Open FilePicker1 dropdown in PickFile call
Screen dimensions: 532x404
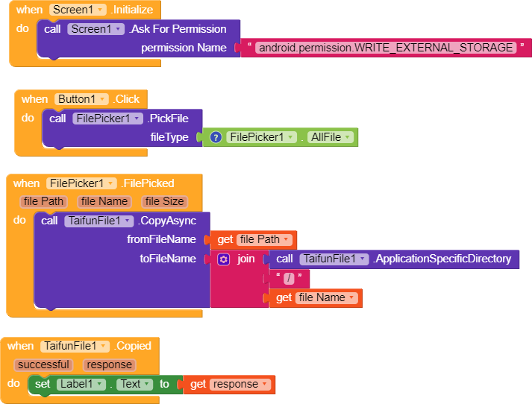click(108, 119)
